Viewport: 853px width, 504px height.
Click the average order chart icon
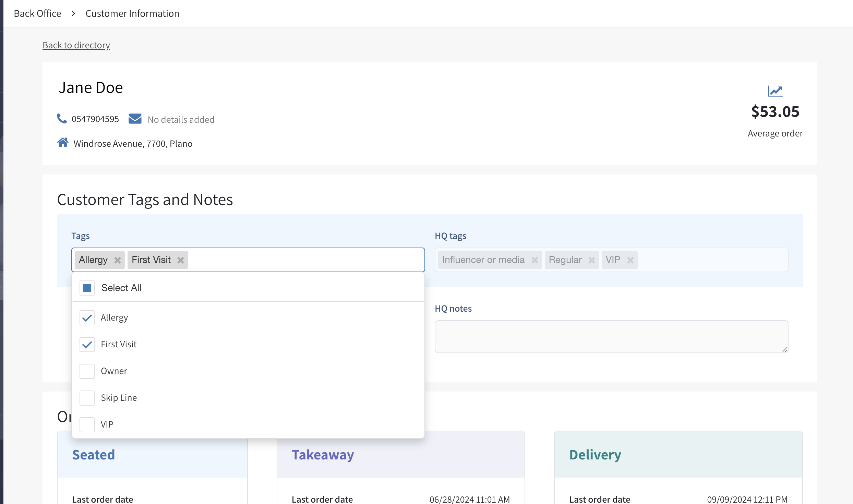[775, 91]
